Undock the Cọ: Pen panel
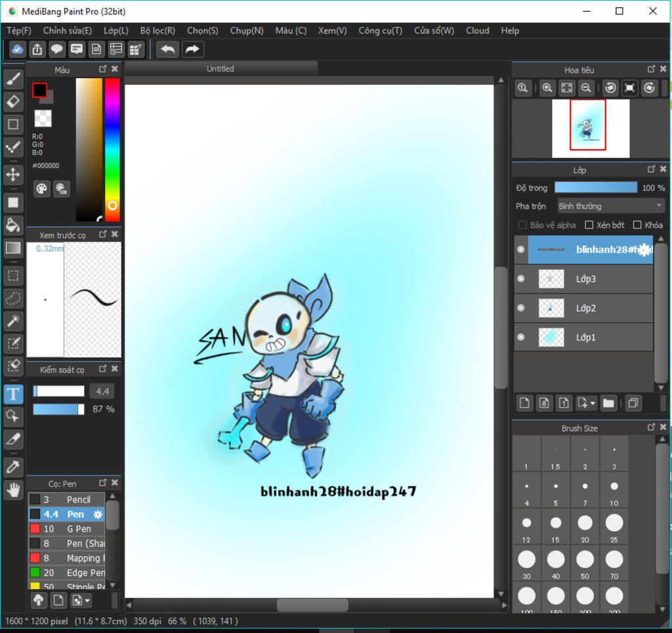Screen dimensions: 672x633 point(103,483)
